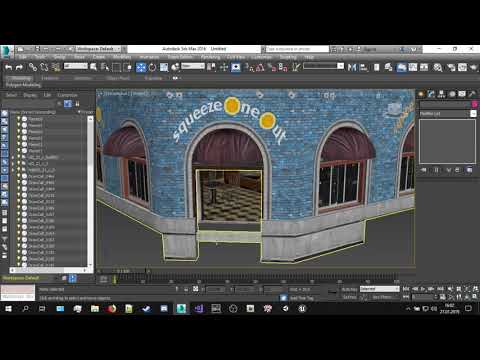
Task: Choose the Rectangular Selection Region tool
Action: click(x=116, y=67)
